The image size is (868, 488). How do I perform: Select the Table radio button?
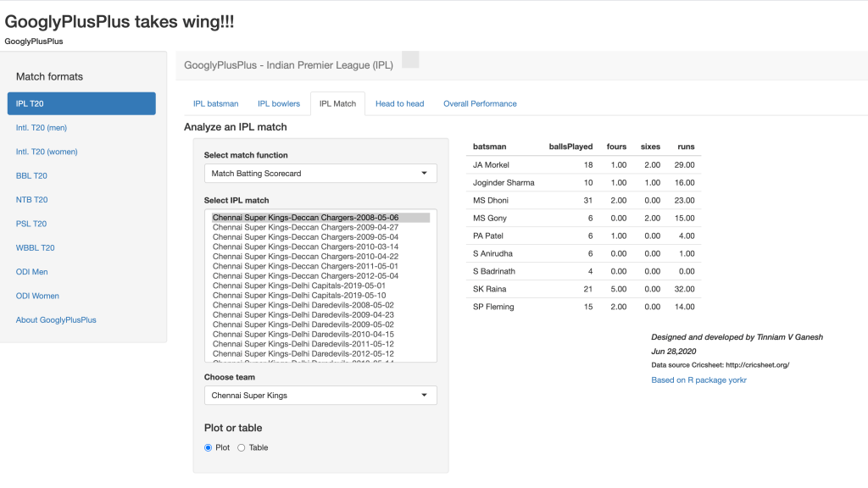click(242, 447)
